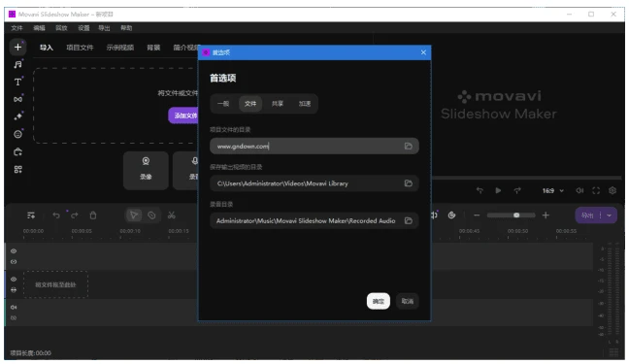
Task: Click the preview seek bar
Action: [x=526, y=178]
